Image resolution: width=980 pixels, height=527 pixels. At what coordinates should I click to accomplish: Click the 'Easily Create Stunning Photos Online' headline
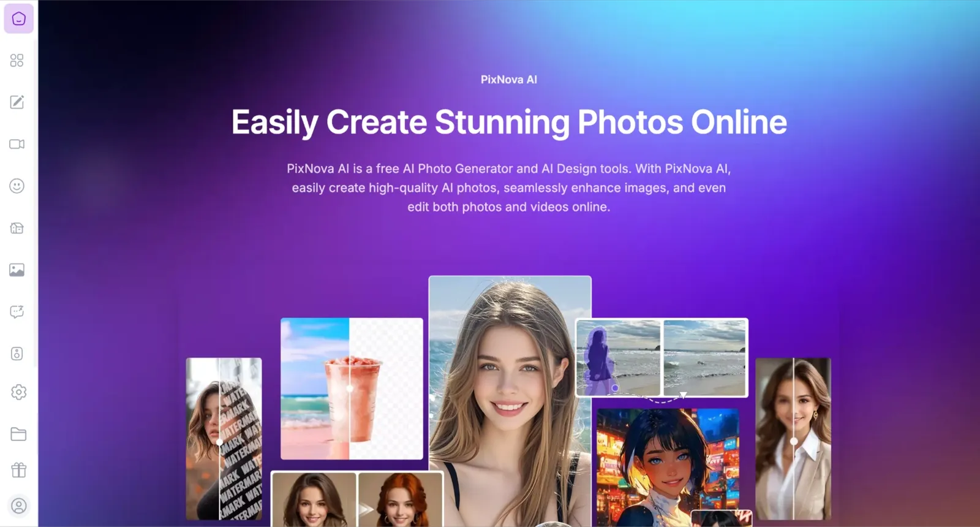[509, 122]
